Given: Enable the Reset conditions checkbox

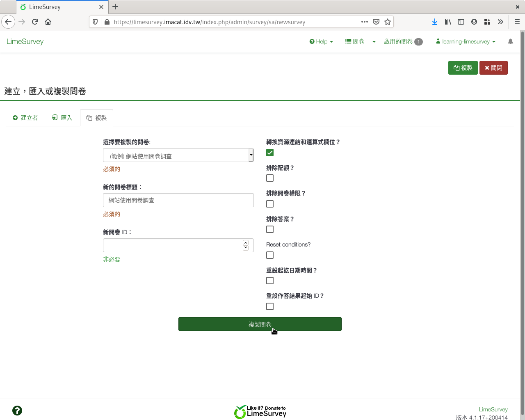Looking at the screenshot, I should pos(270,255).
